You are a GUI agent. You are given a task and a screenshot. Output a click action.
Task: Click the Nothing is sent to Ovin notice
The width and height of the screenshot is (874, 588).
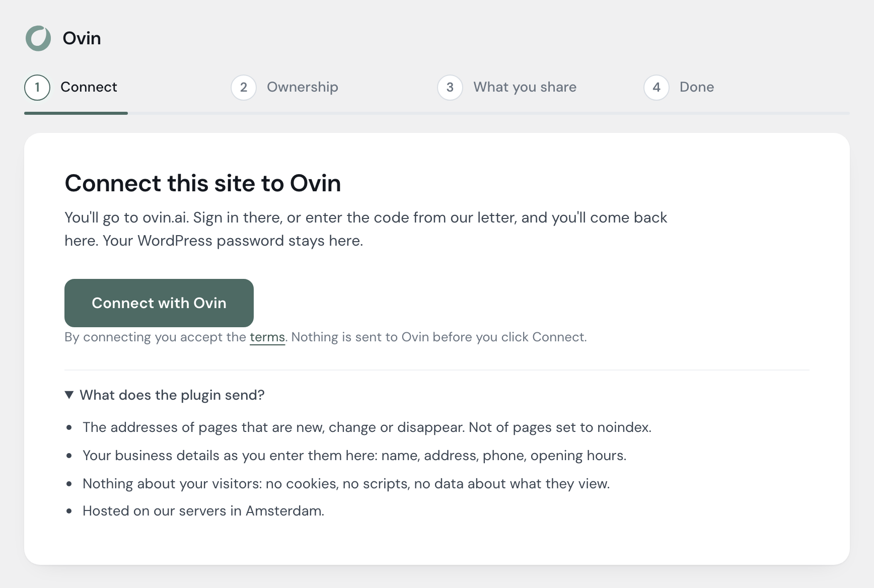pyautogui.click(x=439, y=337)
